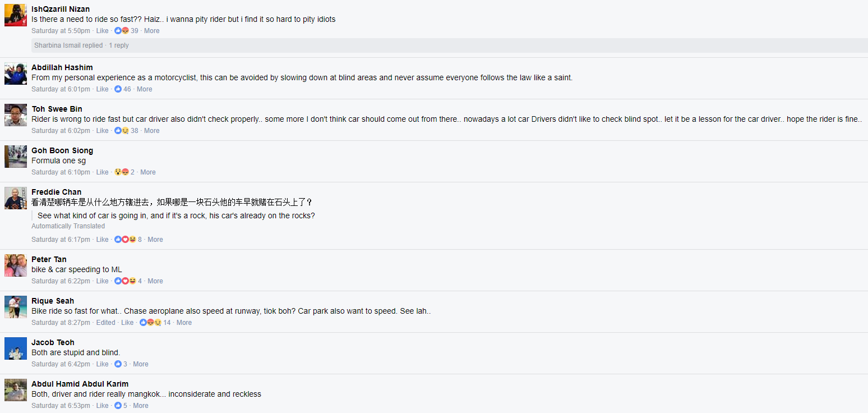
Task: Open More options on Rique Seah's comment
Action: coord(184,323)
